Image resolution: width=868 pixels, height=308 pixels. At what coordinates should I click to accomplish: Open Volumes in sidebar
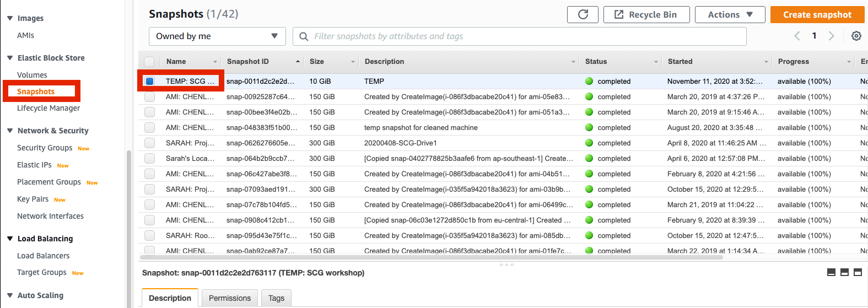click(32, 75)
